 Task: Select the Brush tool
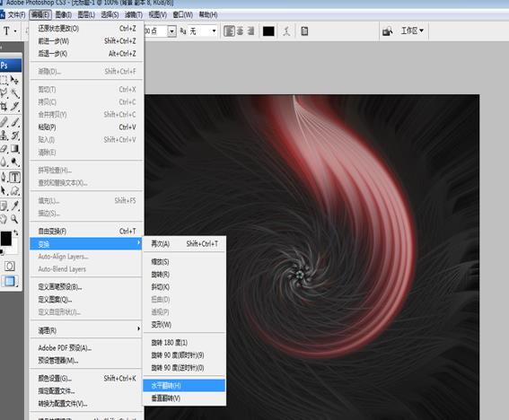[x=14, y=122]
